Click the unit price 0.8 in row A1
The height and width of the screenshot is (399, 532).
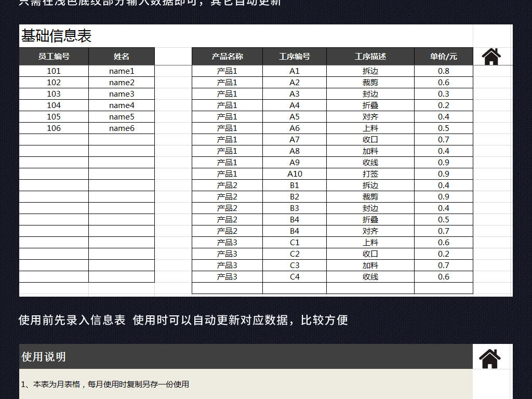444,71
